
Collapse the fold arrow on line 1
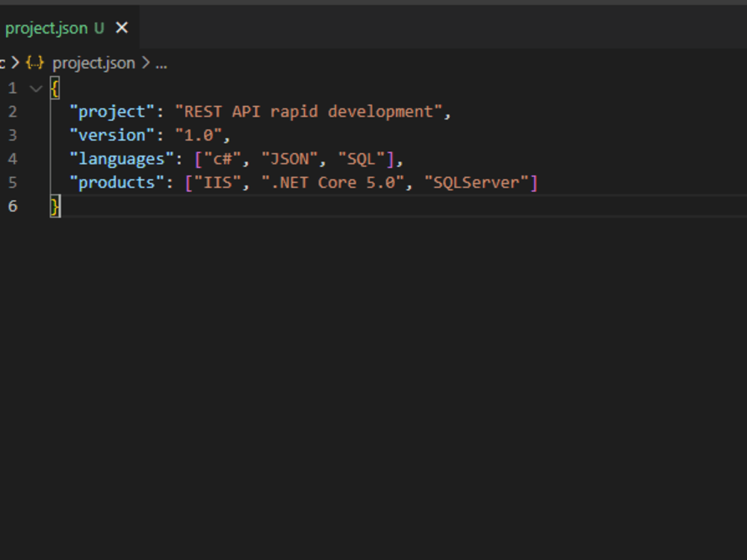36,89
